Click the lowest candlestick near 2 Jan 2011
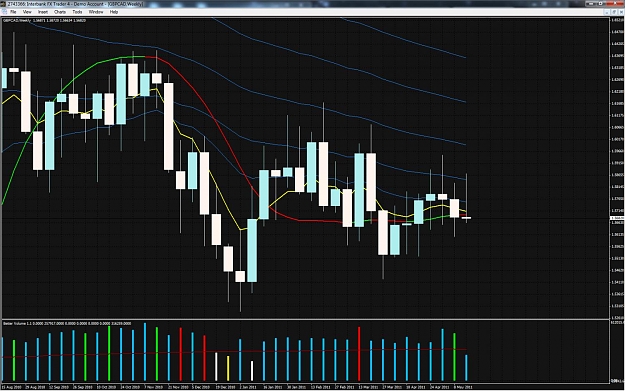This screenshot has height=391, width=625. click(240, 276)
